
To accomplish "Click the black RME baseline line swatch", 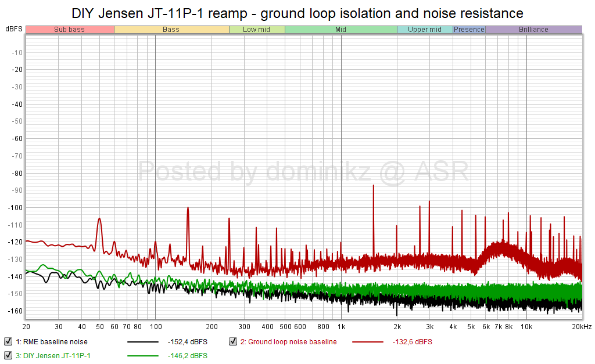I will coord(143,342).
